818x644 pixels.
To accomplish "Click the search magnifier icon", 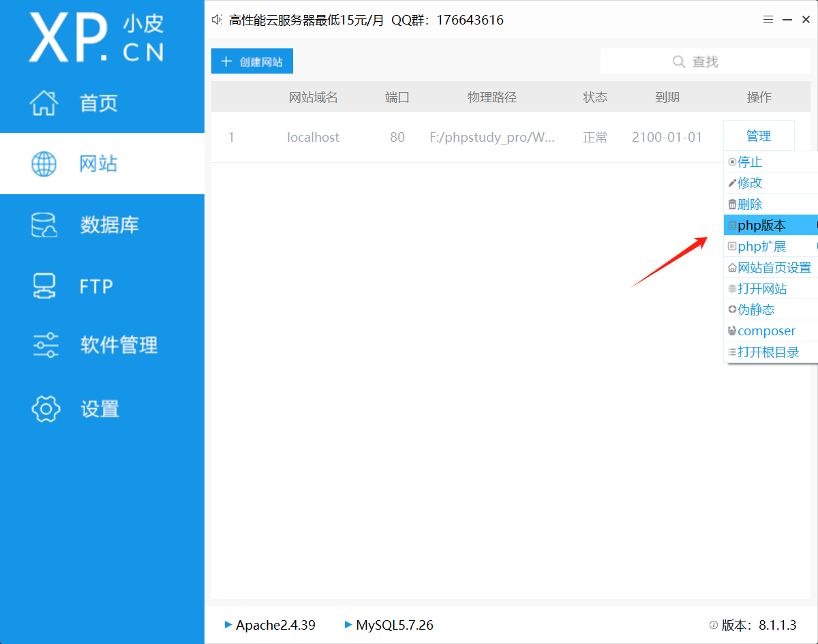I will (x=679, y=62).
